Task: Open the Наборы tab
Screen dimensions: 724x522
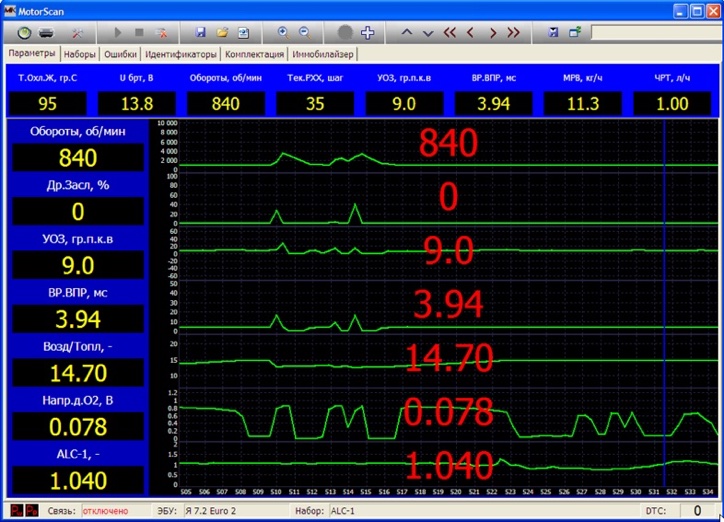Action: tap(79, 54)
